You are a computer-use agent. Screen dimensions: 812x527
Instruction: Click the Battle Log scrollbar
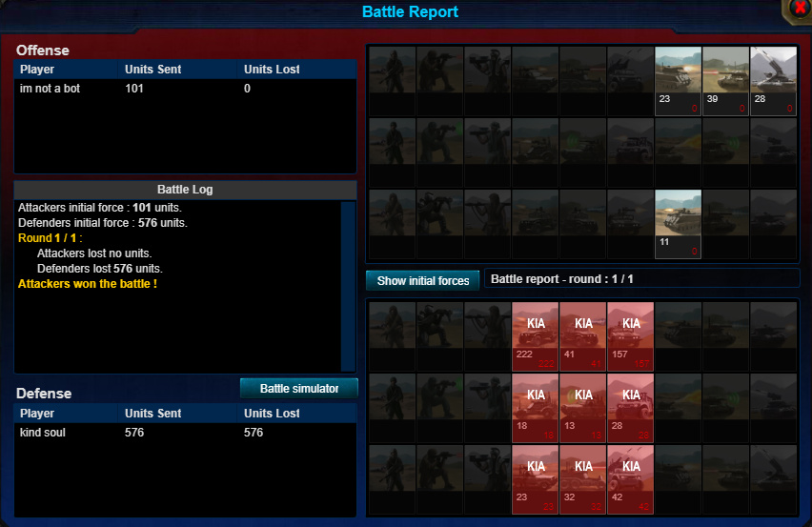click(x=348, y=286)
